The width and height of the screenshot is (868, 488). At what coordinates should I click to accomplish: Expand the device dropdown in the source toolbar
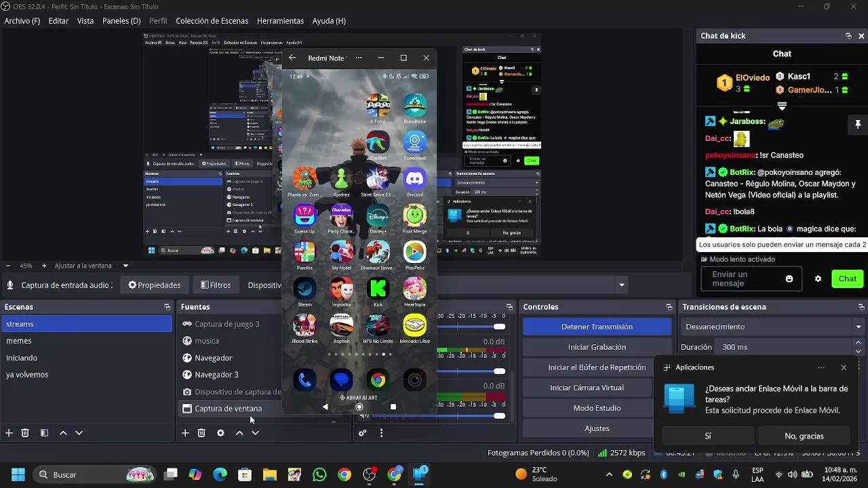point(622,285)
